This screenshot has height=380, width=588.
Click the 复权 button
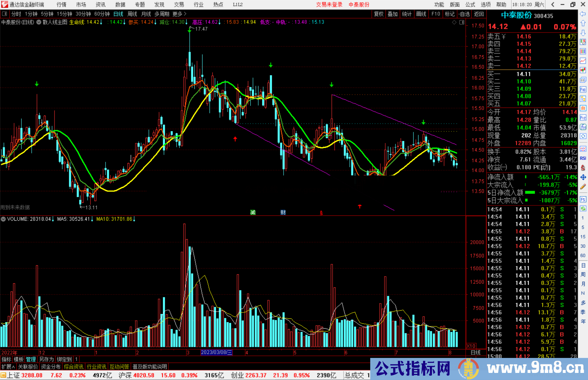click(x=378, y=14)
